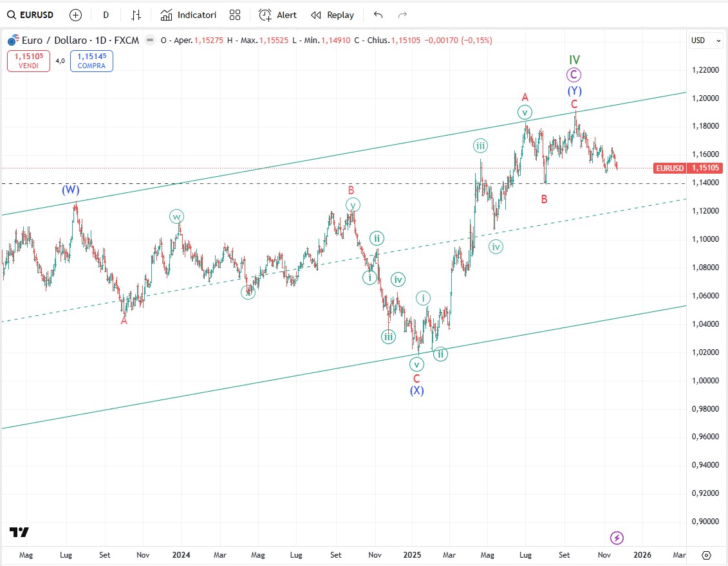Create an Alert
Viewport: 728px width, 566px height.
coord(277,15)
